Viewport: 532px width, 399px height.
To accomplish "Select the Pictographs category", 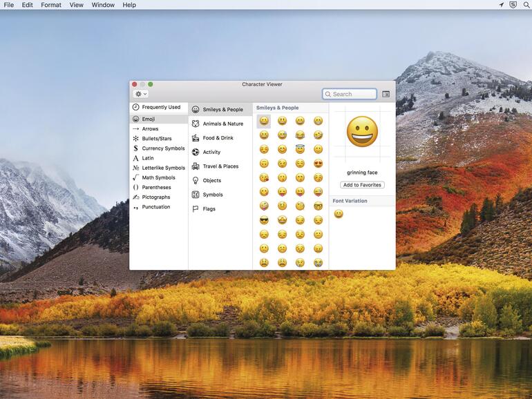I will point(158,197).
